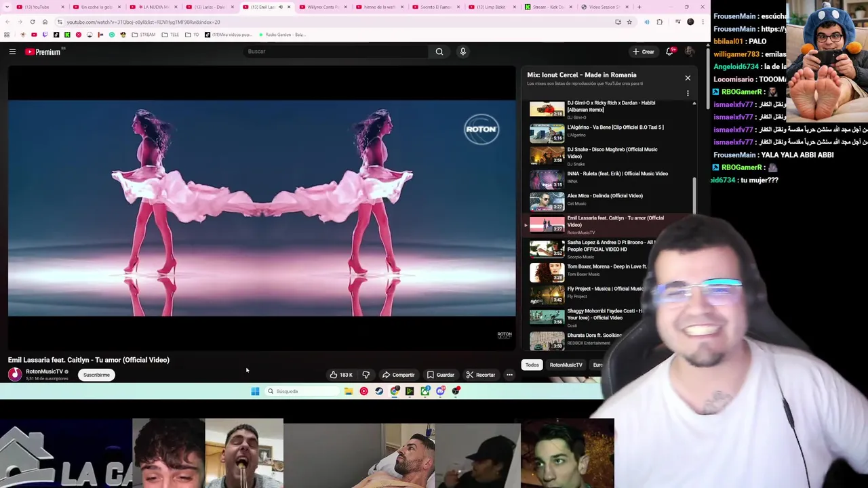Bookmark this page with the star icon
Image resolution: width=868 pixels, height=488 pixels.
pyautogui.click(x=629, y=22)
